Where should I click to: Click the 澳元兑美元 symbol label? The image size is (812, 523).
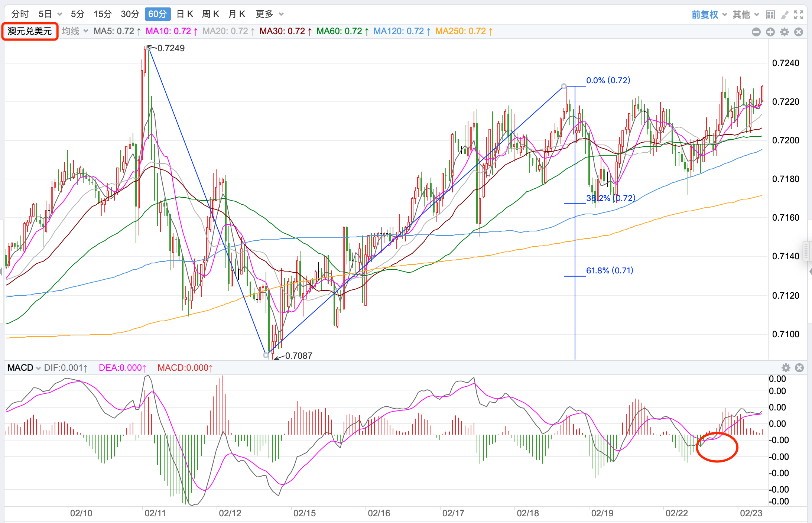click(x=30, y=31)
